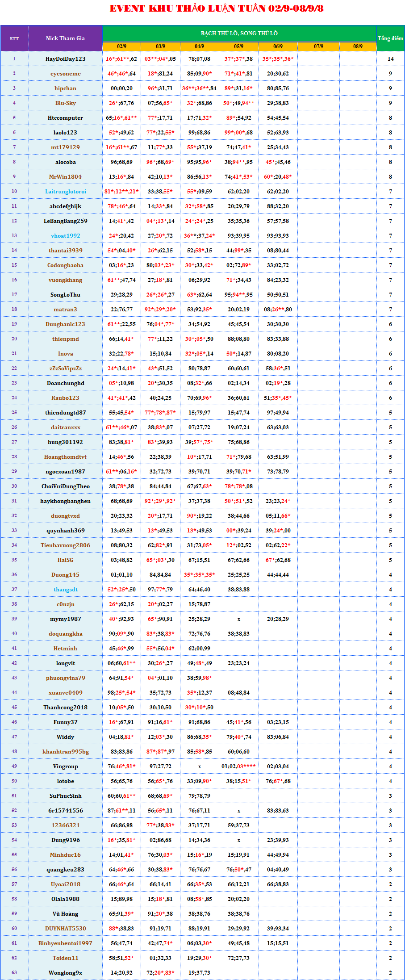Click the Tổng điểm column header
This screenshot has height=980, width=405.
coord(390,38)
